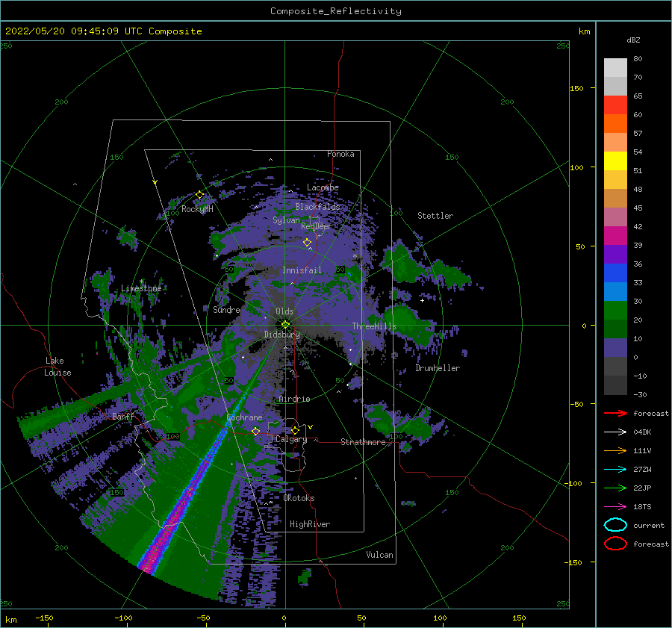The width and height of the screenshot is (672, 628).
Task: Click the RockyMH label
Action: (x=197, y=209)
